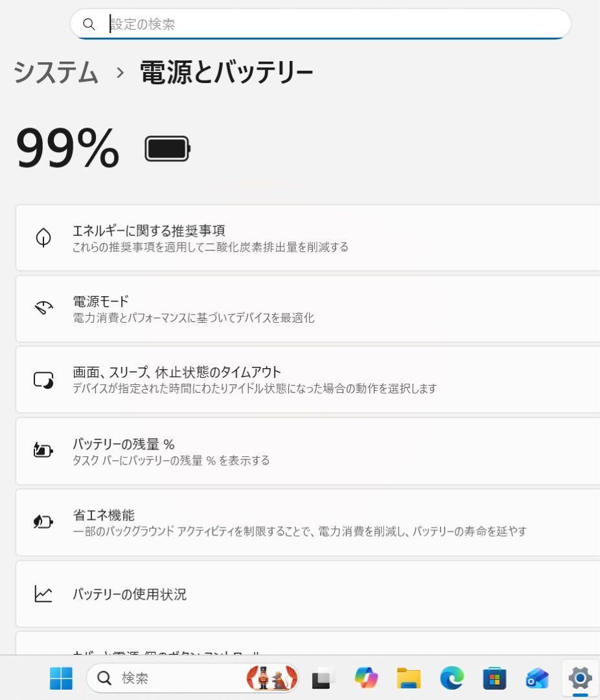600x700 pixels.
Task: Launch Copilot from the taskbar
Action: pos(367,678)
